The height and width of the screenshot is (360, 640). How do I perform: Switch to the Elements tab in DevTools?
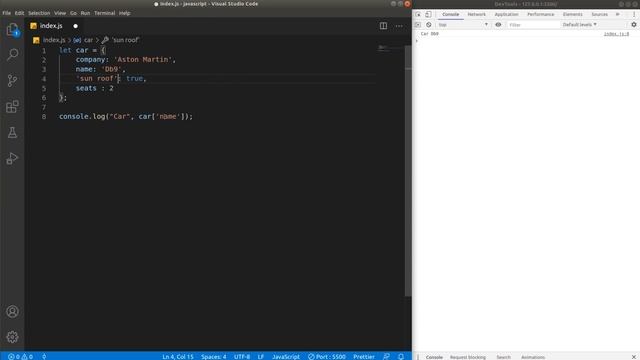(572, 14)
